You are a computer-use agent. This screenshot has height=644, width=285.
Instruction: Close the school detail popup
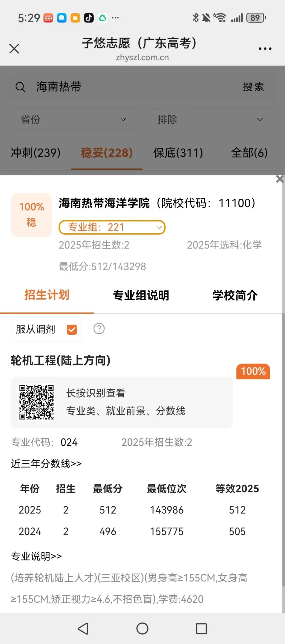pyautogui.click(x=280, y=179)
